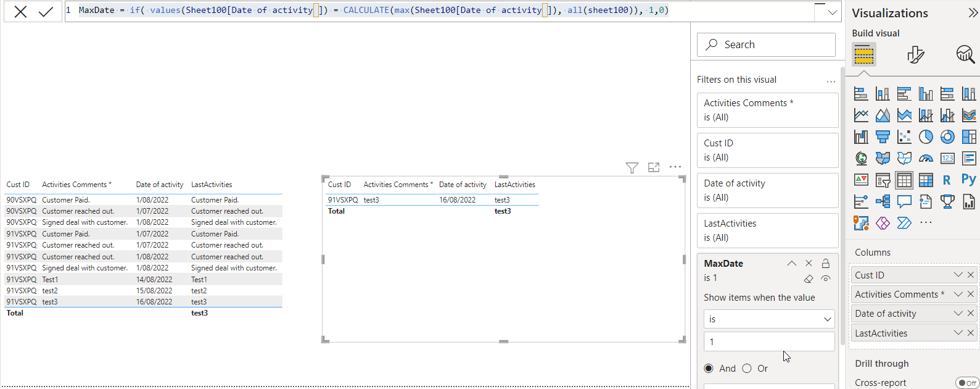980x389 pixels.
Task: Open the Cust ID column field menu
Action: click(x=958, y=275)
